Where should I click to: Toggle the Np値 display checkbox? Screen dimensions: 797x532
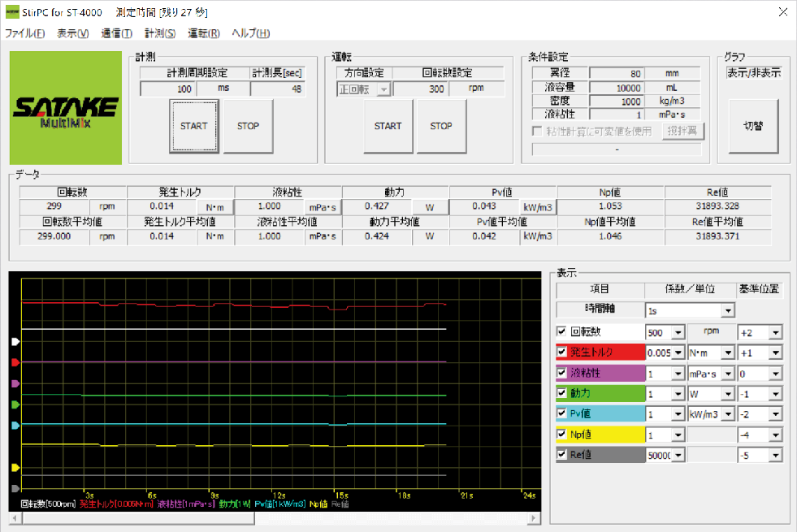561,434
